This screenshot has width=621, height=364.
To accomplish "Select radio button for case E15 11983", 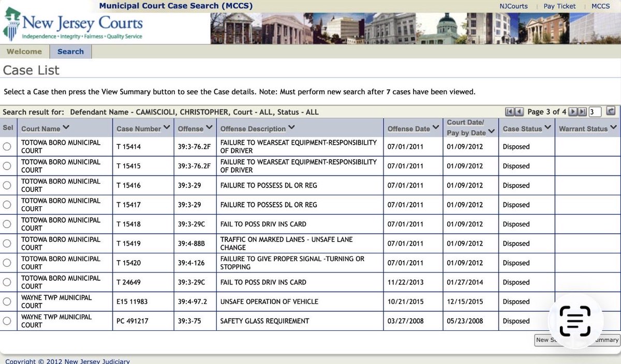I will 7,301.
